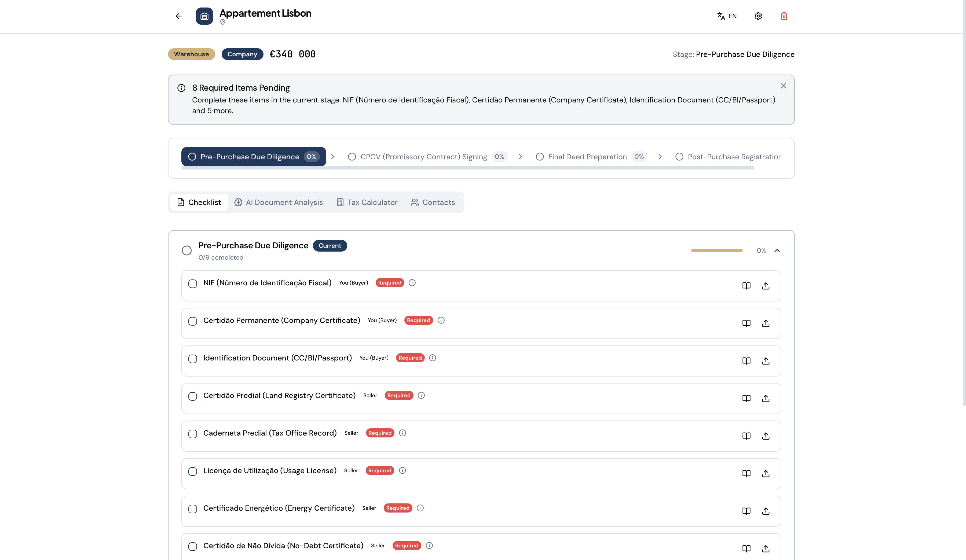Click the Current badge
Viewport: 966px width, 560px height.
[330, 245]
